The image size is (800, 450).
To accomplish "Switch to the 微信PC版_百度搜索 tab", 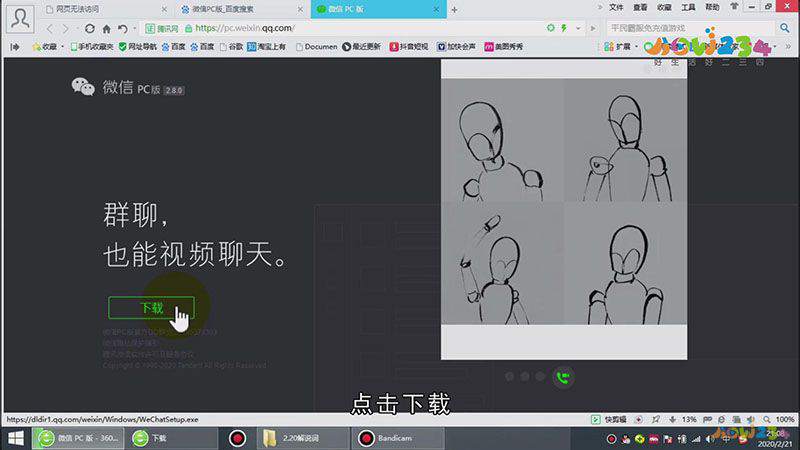I will [x=241, y=9].
